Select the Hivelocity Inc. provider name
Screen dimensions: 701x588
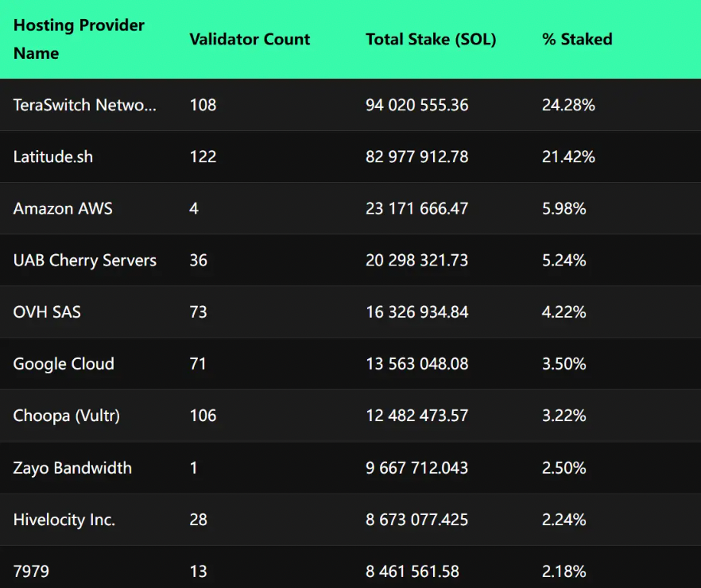point(64,520)
